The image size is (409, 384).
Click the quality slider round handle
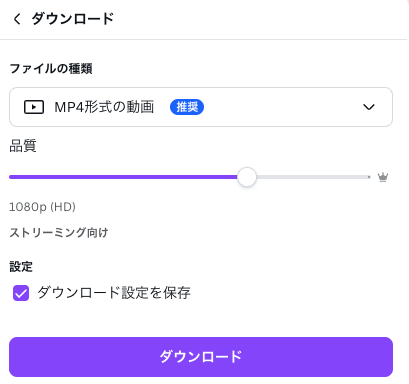(247, 177)
